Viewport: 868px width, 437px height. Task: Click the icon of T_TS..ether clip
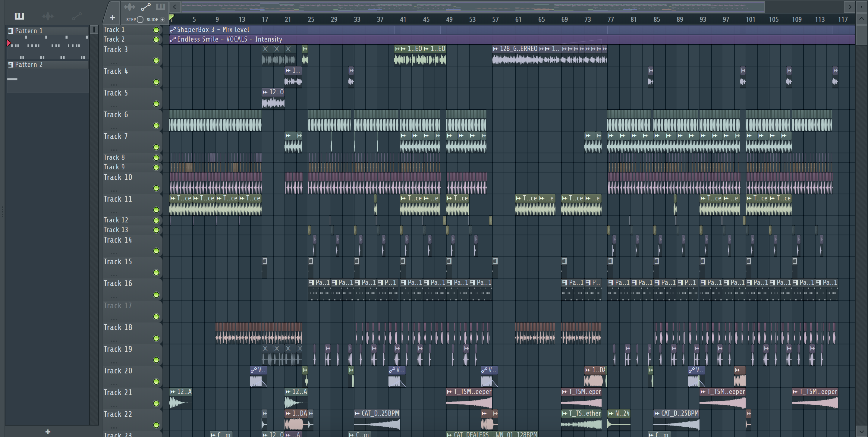coord(565,413)
